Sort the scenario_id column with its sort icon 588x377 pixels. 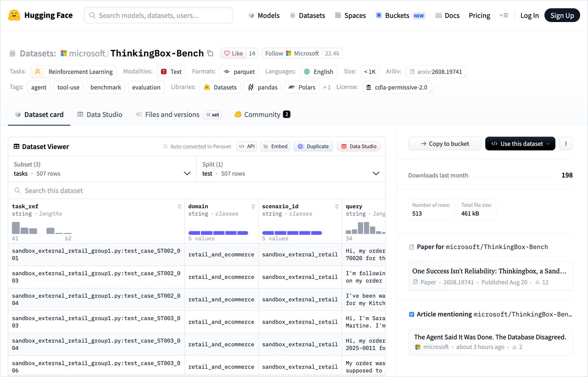pos(337,206)
